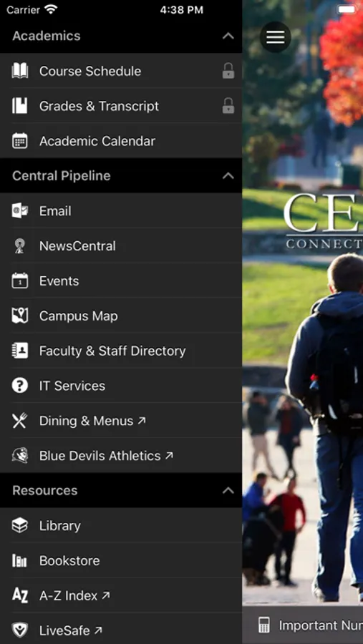Click the NewsCentral broadcast tower icon
This screenshot has height=644, width=363.
[20, 245]
